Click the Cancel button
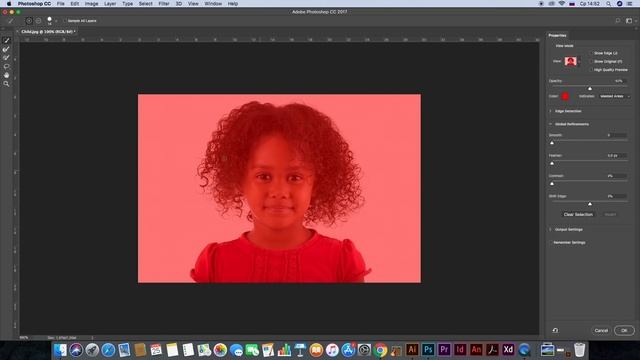Image resolution: width=640 pixels, height=360 pixels. [601, 330]
